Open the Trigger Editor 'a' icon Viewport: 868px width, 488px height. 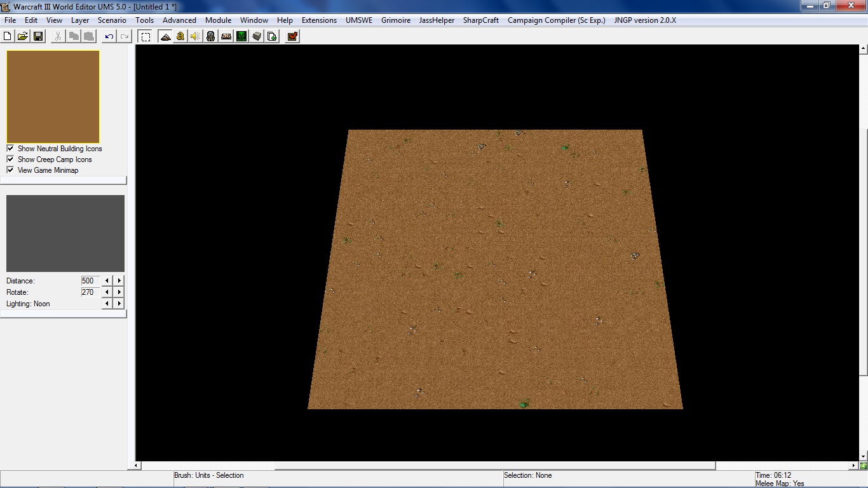pos(180,36)
